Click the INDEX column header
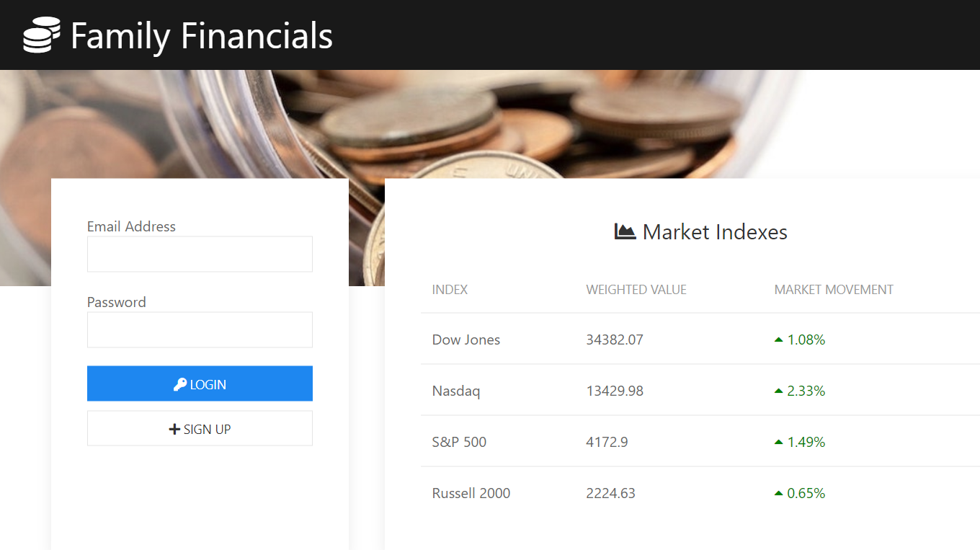Image resolution: width=980 pixels, height=550 pixels. point(450,290)
